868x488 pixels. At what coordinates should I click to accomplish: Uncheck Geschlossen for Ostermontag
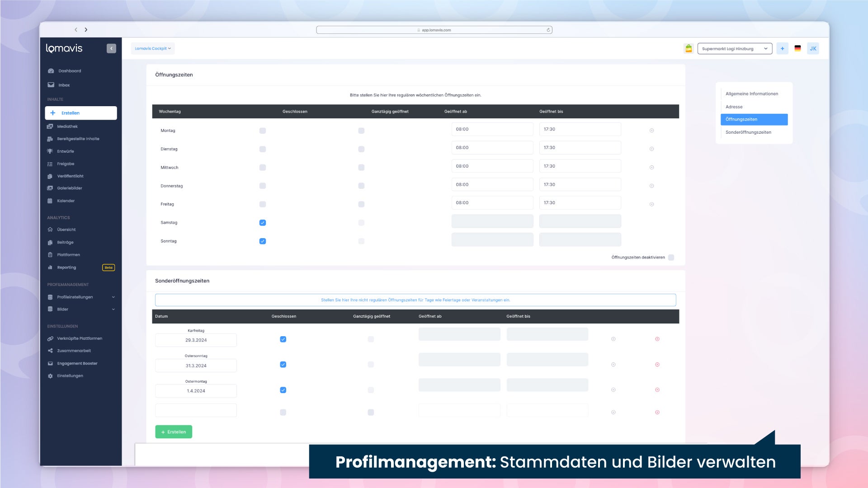point(283,390)
